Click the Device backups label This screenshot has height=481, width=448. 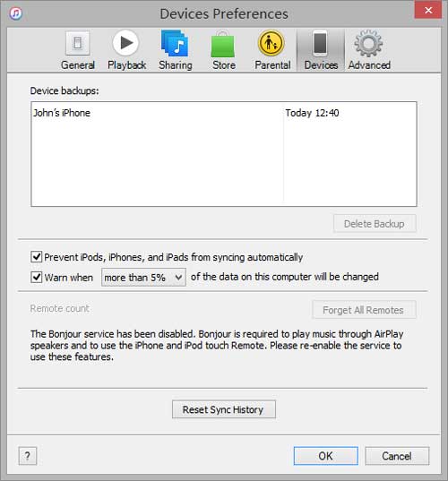point(65,90)
